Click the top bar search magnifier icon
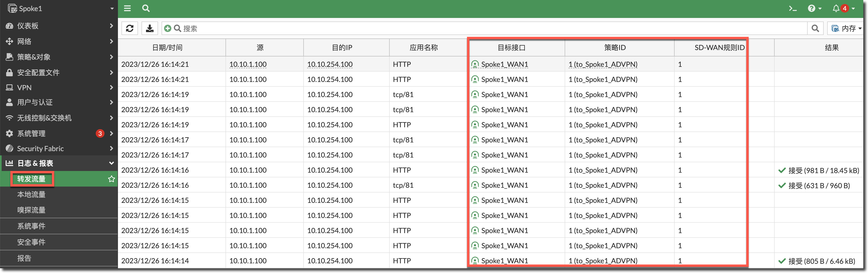This screenshot has width=868, height=273. (146, 9)
